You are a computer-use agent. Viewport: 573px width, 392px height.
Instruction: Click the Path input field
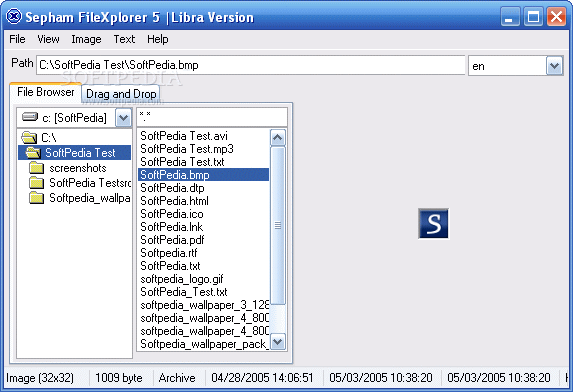251,65
